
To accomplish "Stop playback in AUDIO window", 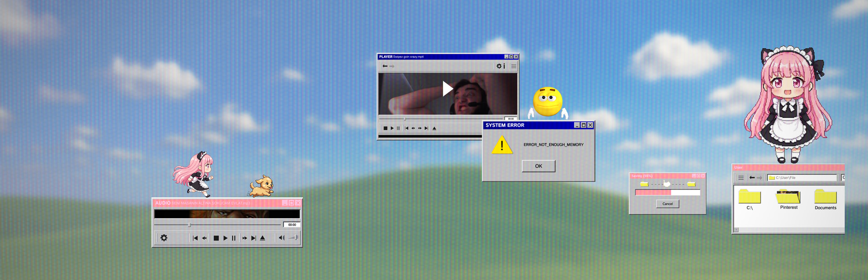I will pyautogui.click(x=216, y=238).
